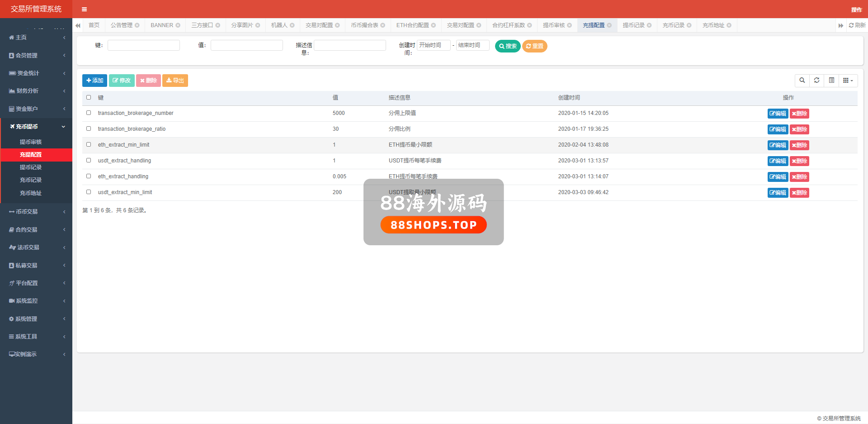
Task: Delete the usdt_extract_min_limit row
Action: pos(799,193)
